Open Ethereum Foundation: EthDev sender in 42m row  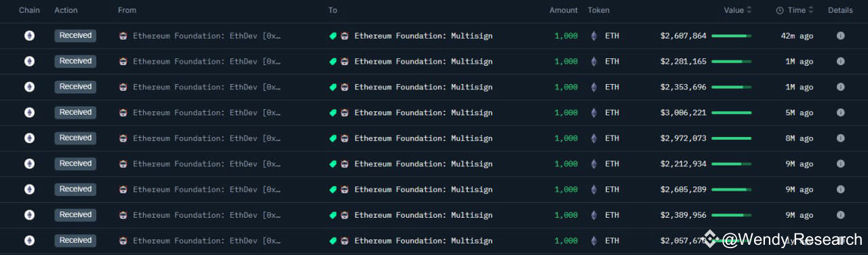click(207, 36)
